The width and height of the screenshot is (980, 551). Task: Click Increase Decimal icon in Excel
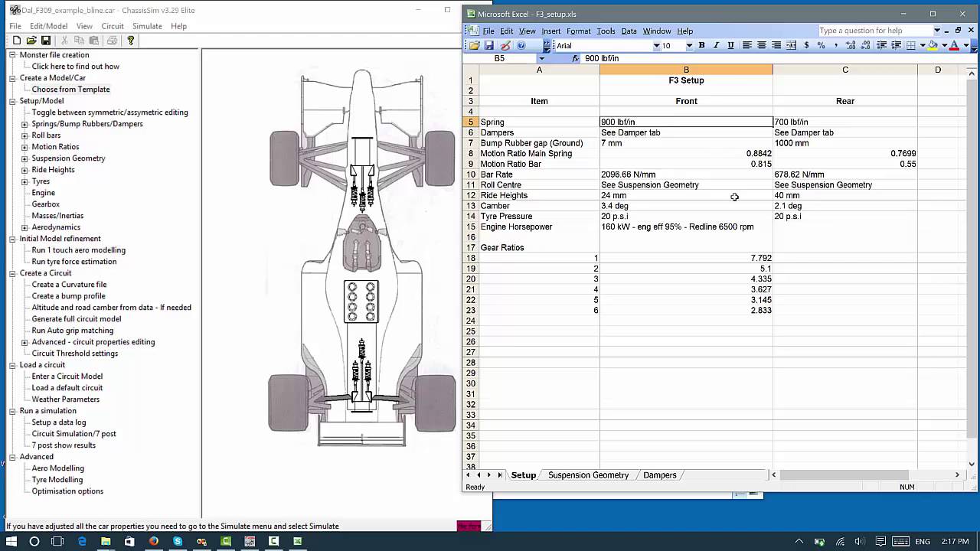coord(851,46)
